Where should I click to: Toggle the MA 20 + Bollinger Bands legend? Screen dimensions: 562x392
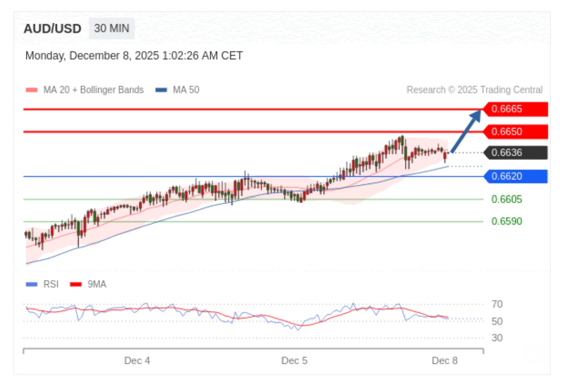pos(85,90)
